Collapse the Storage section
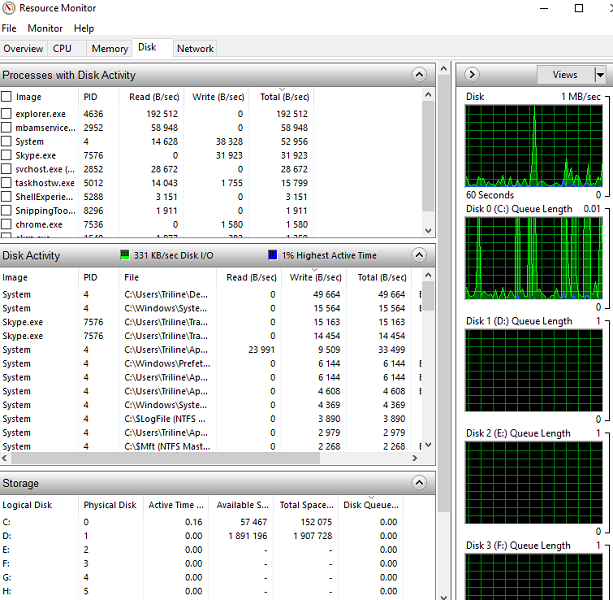This screenshot has height=600, width=613. [420, 483]
